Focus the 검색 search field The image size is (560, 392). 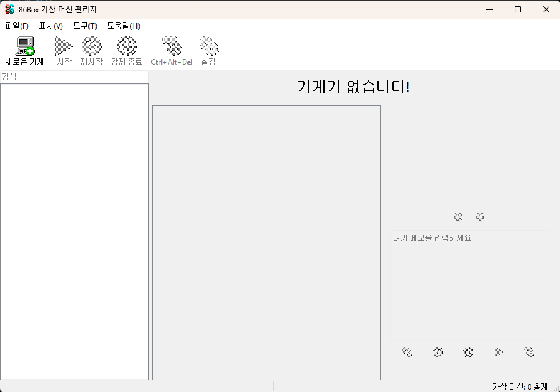pyautogui.click(x=74, y=77)
